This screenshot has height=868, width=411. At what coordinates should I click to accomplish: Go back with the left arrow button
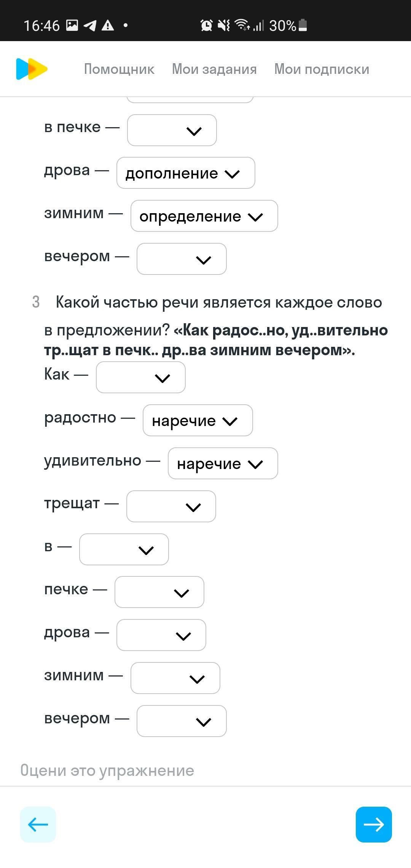click(38, 824)
